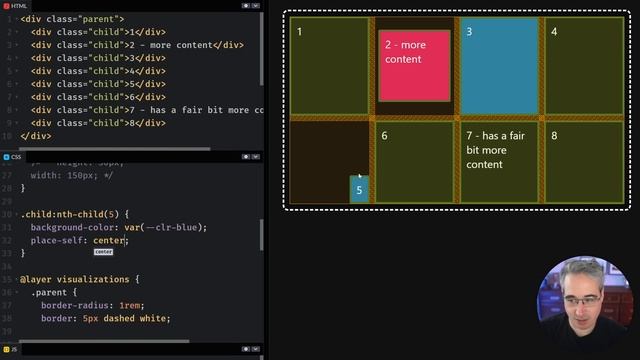640x360 pixels.
Task: Fold HTML line 3 with its gutter arrow
Action: [x=17, y=45]
